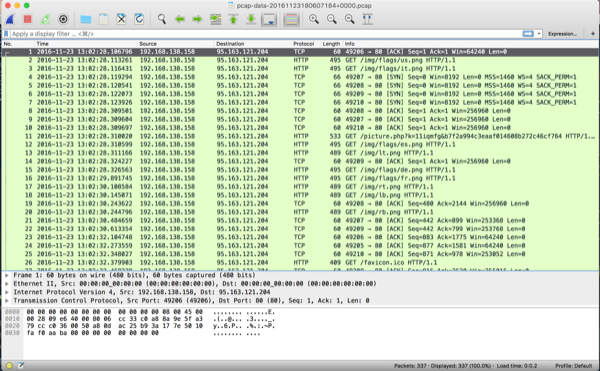600x371 pixels.
Task: Click the open capture file folder icon
Action: pyautogui.click(x=86, y=19)
